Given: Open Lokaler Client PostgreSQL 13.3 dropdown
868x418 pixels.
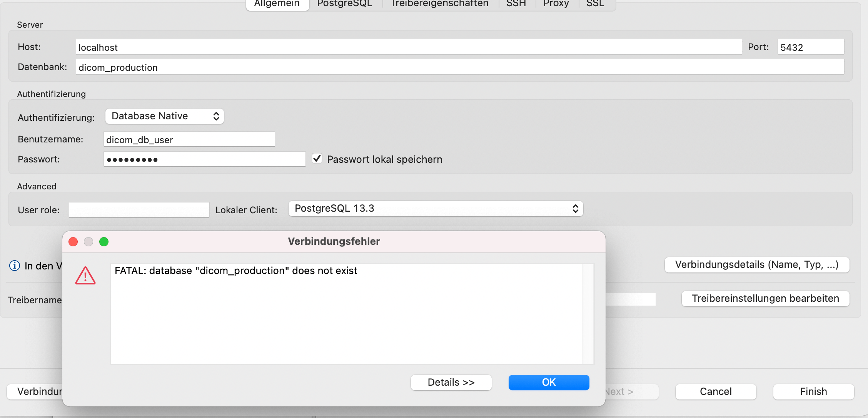Looking at the screenshot, I should pyautogui.click(x=436, y=209).
